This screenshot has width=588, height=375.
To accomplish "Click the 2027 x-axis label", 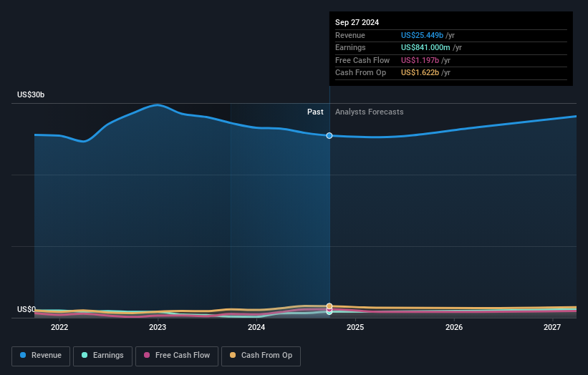I will [x=552, y=327].
